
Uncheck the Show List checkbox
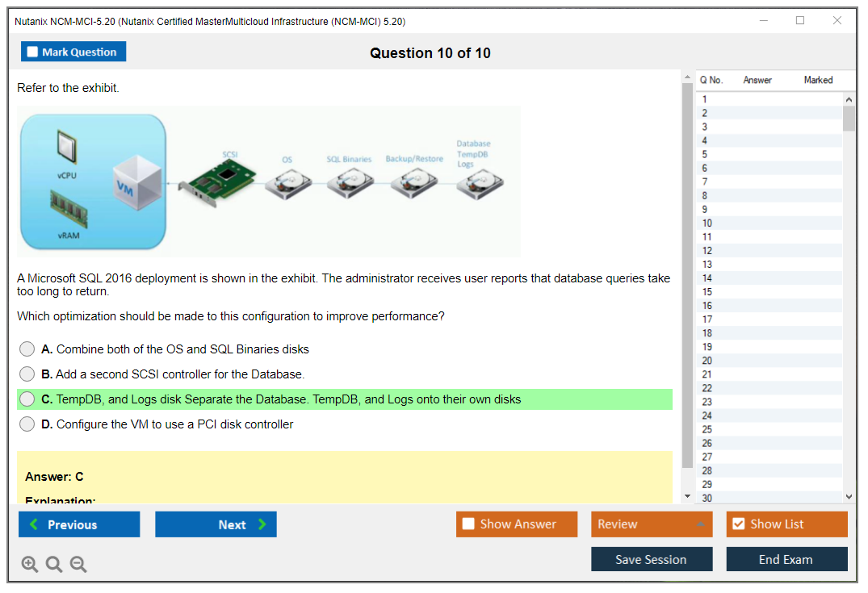point(738,524)
